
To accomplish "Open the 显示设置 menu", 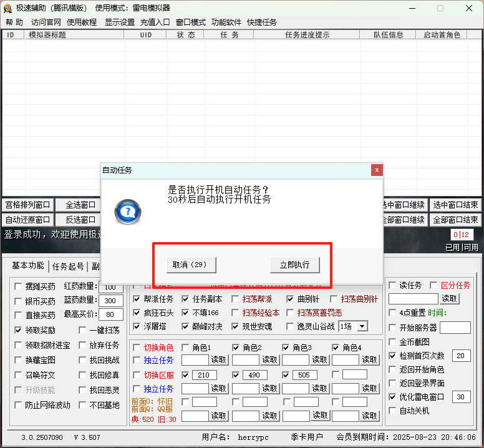I will pyautogui.click(x=119, y=22).
